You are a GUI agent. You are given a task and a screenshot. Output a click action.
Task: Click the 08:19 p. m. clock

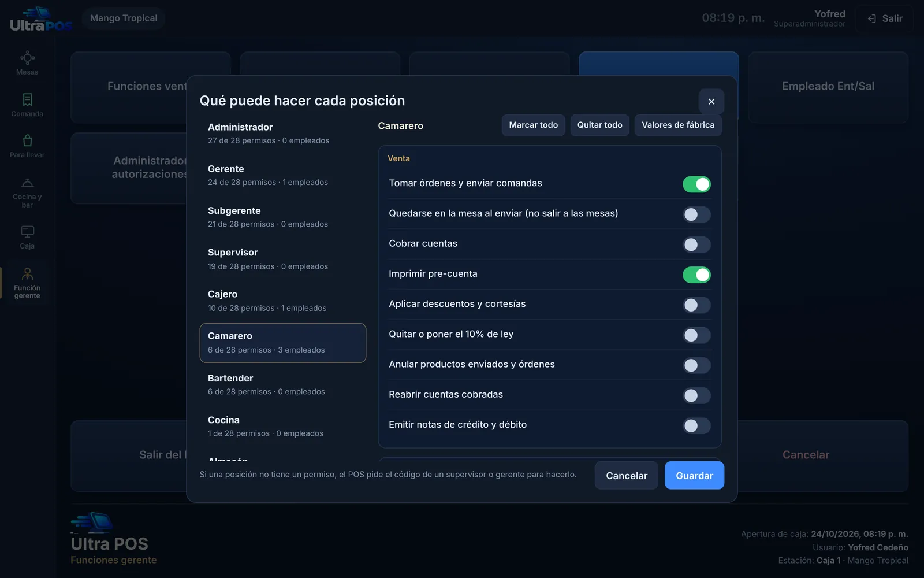(x=733, y=18)
